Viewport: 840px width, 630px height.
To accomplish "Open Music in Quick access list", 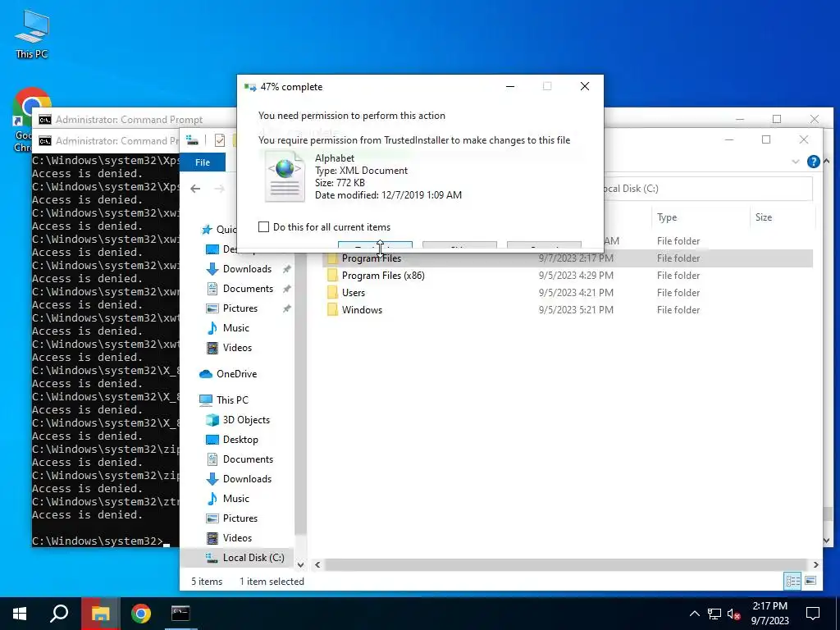I will point(235,328).
